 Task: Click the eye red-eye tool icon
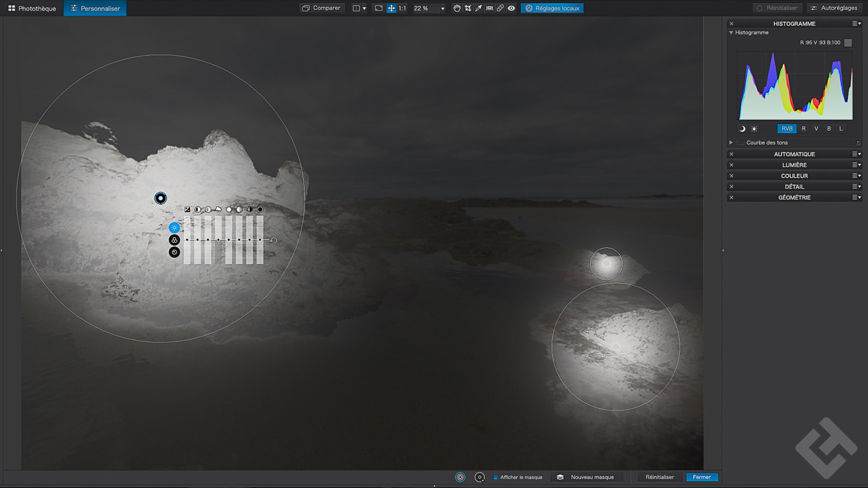[x=511, y=8]
